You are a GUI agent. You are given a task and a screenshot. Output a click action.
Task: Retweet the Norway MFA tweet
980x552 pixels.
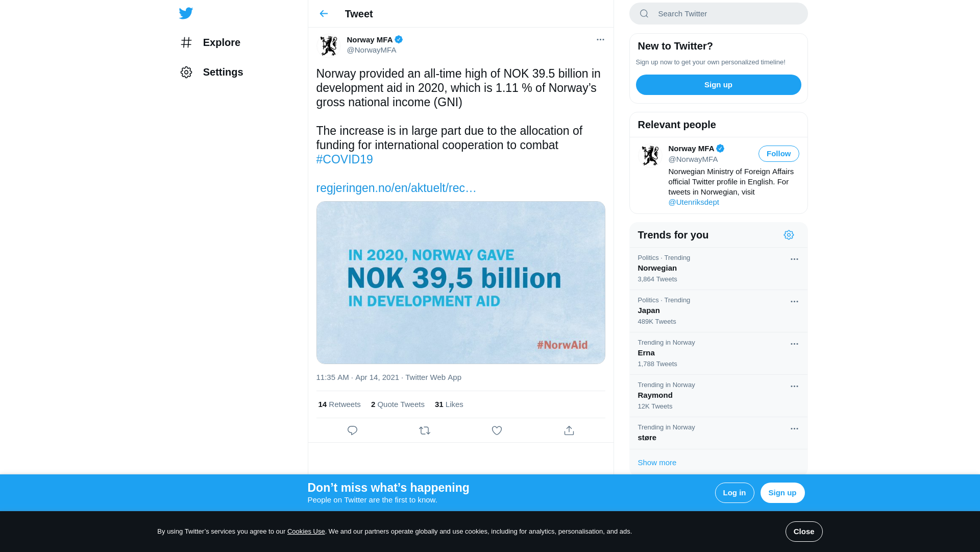(425, 430)
